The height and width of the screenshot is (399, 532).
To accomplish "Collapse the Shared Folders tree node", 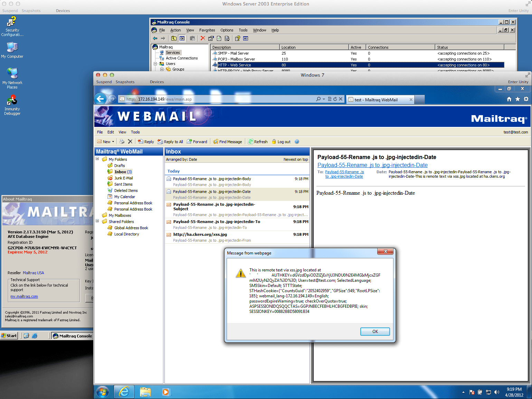I will (97, 221).
